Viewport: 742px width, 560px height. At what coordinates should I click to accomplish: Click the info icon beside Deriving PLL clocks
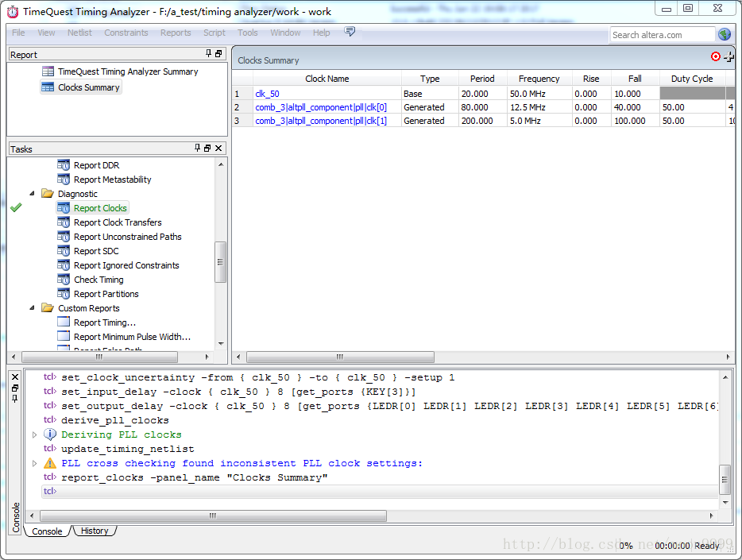[50, 434]
